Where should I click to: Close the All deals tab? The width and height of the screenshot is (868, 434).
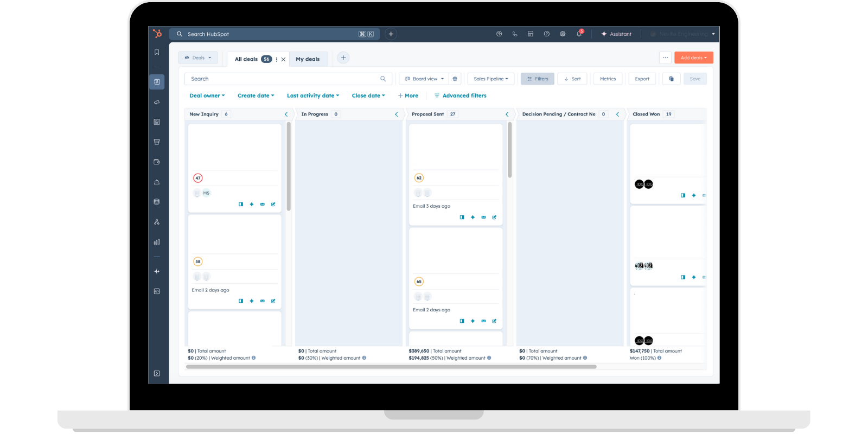pos(283,60)
